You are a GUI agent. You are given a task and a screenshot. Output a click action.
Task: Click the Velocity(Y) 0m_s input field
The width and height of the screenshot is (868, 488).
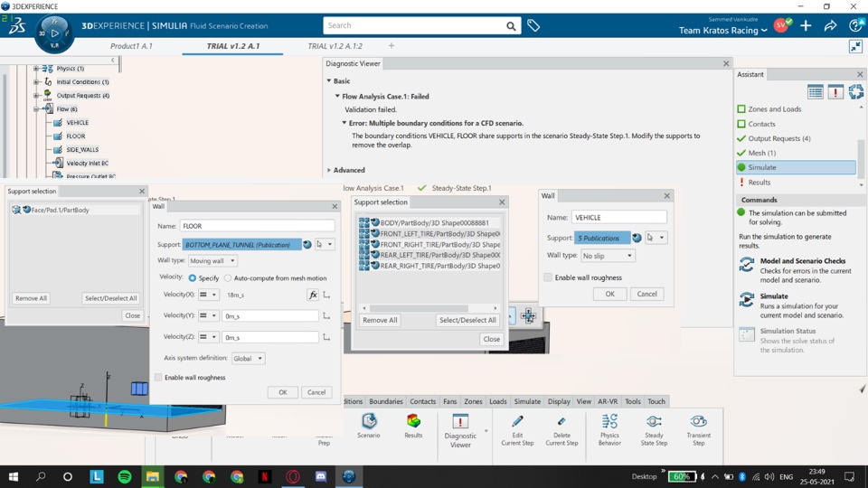(270, 316)
